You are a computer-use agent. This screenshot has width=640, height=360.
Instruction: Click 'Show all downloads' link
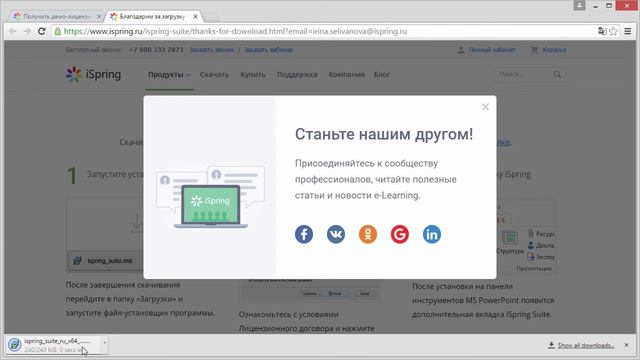tap(586, 345)
